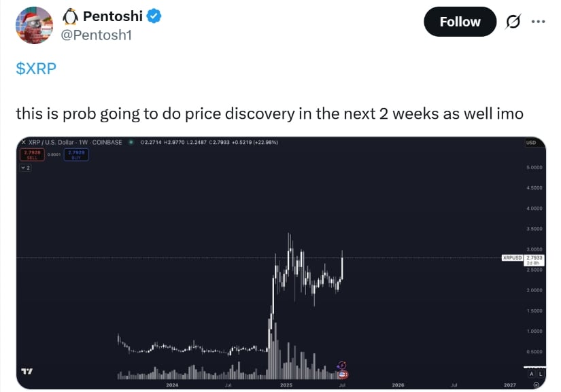Screen dimensions: 561x392
Task: Toggle log scale L button
Action: click(540, 374)
